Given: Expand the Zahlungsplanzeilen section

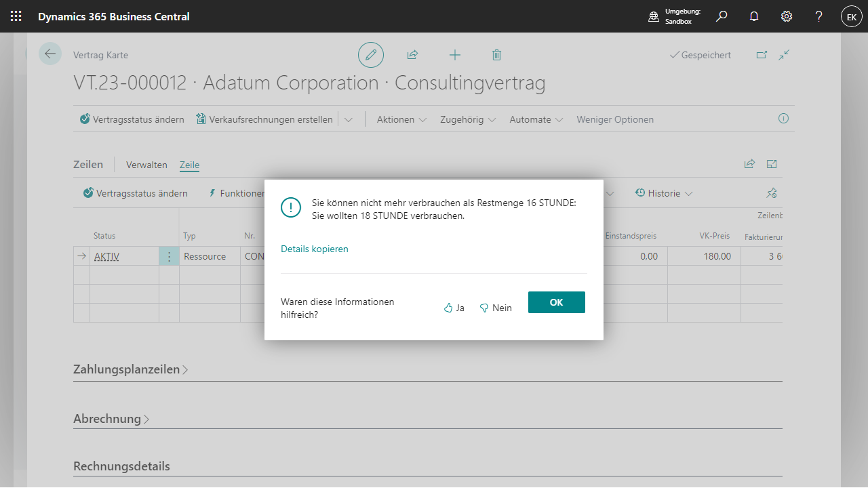Looking at the screenshot, I should 130,369.
